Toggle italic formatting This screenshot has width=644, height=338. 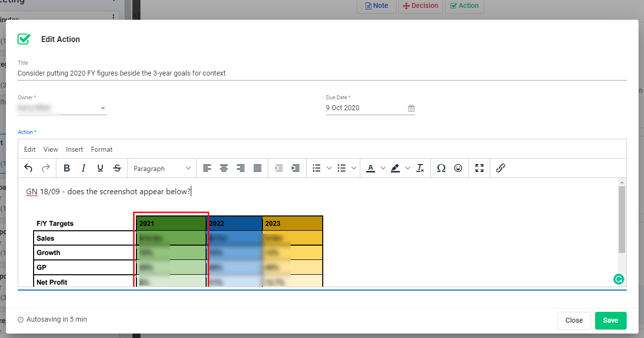[84, 169]
